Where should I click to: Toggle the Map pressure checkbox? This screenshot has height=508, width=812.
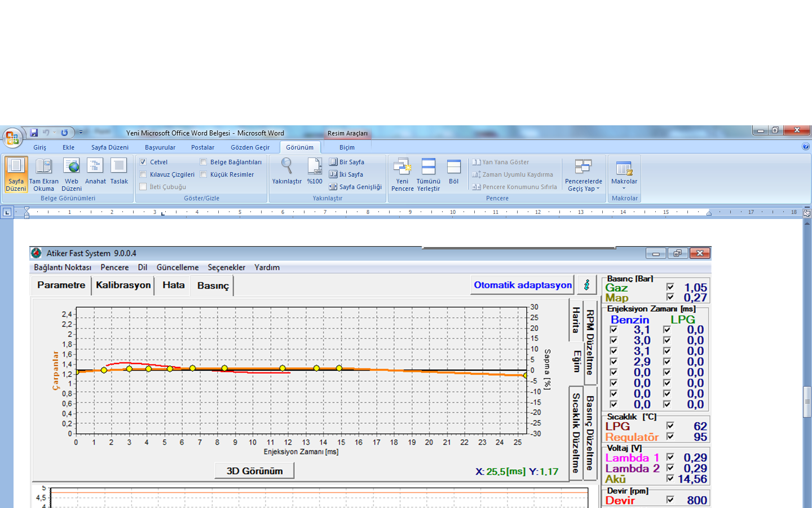(670, 297)
